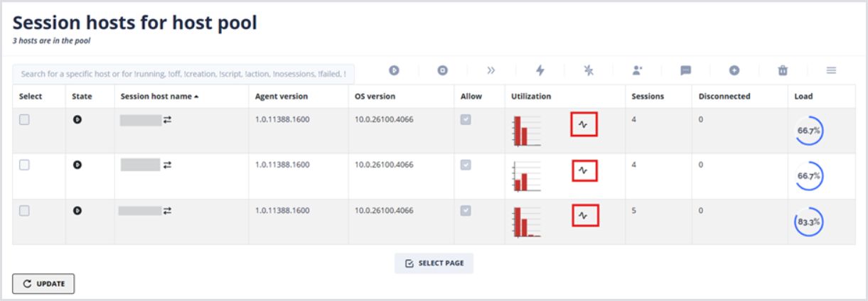Click the UPDATE button
This screenshot has height=301, width=868.
tap(43, 284)
